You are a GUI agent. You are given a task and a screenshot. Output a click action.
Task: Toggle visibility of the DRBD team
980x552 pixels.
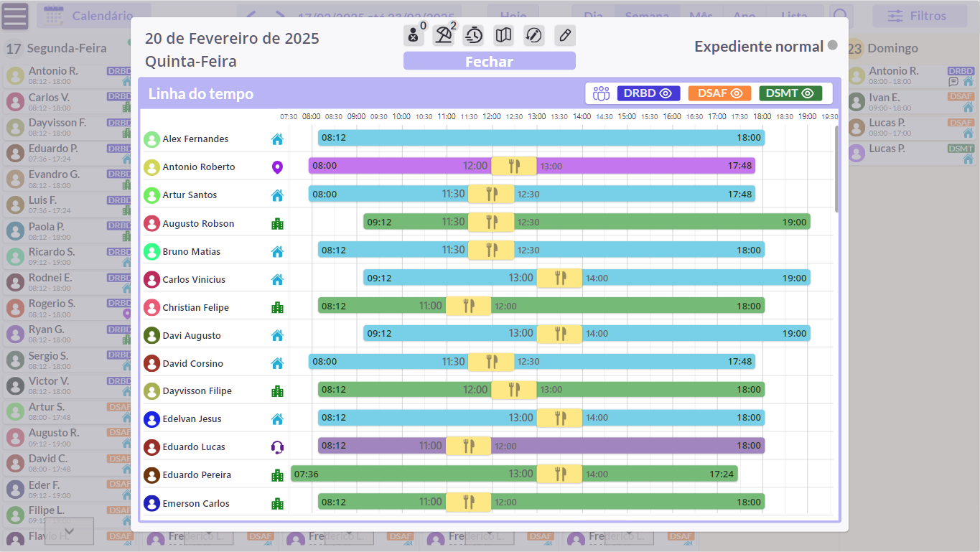(x=648, y=93)
